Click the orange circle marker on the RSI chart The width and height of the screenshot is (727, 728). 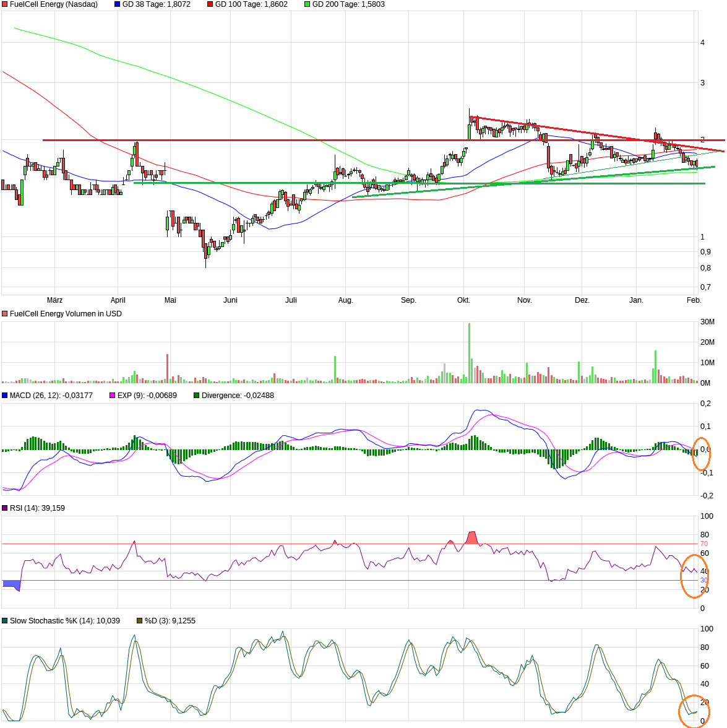(x=694, y=576)
